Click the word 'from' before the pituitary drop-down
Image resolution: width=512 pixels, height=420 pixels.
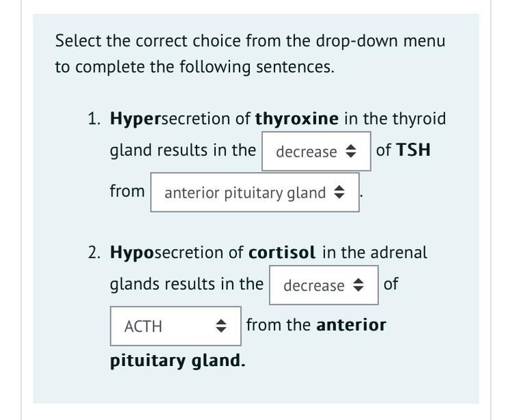(127, 191)
